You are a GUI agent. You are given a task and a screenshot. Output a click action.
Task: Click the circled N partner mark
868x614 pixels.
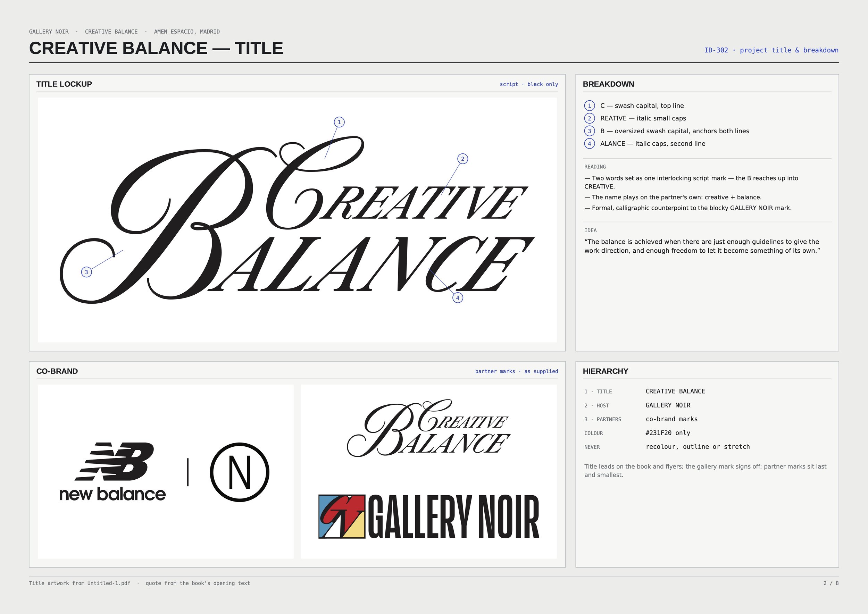point(240,472)
